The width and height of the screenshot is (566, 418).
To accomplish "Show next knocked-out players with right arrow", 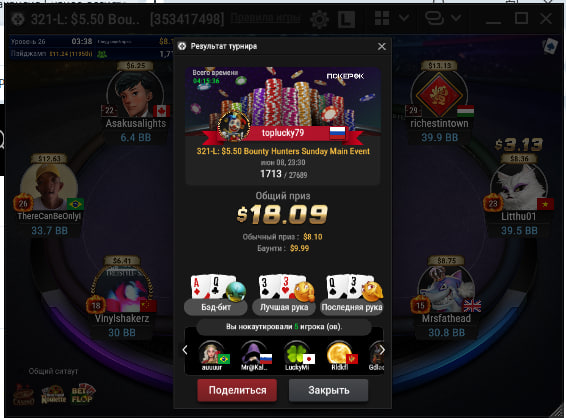I will click(382, 350).
